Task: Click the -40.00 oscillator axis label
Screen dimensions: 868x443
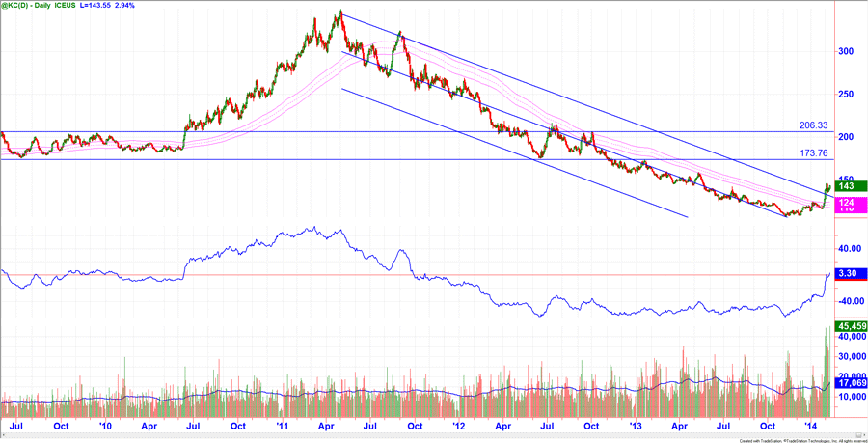Action: (847, 301)
